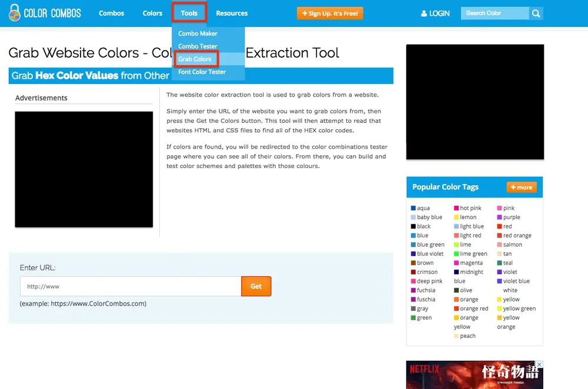Open the Netflix Stranger Things ad banner

coord(475,375)
